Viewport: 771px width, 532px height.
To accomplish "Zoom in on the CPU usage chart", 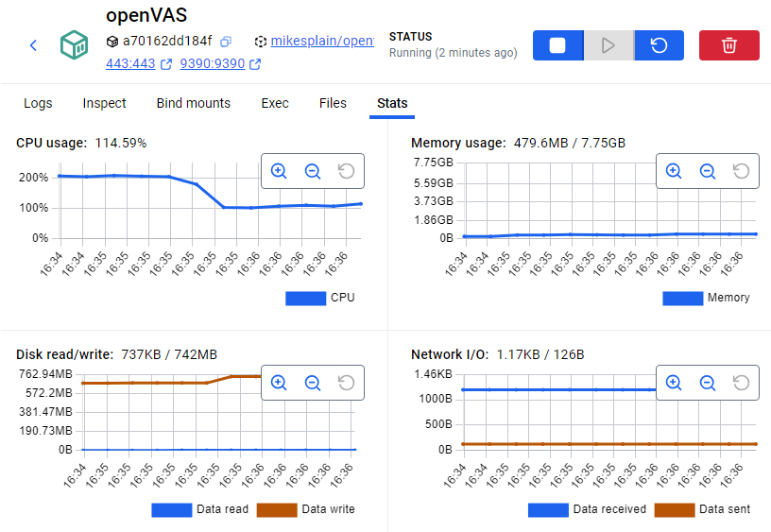I will (279, 171).
